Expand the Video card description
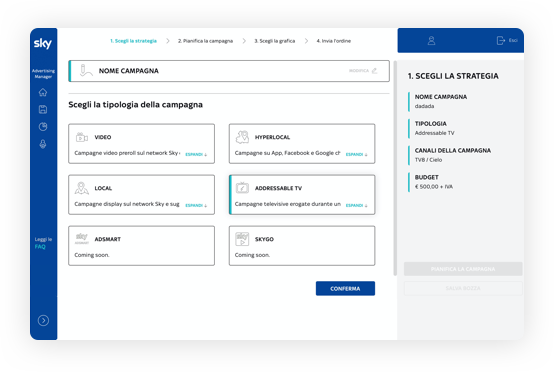Image resolution: width=554 pixels, height=372 pixels. tap(196, 154)
